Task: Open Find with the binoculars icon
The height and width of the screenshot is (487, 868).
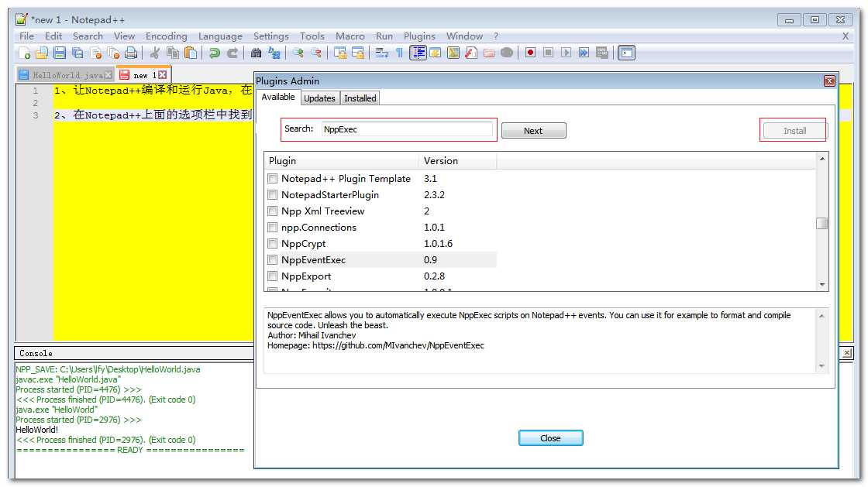Action: coord(256,53)
